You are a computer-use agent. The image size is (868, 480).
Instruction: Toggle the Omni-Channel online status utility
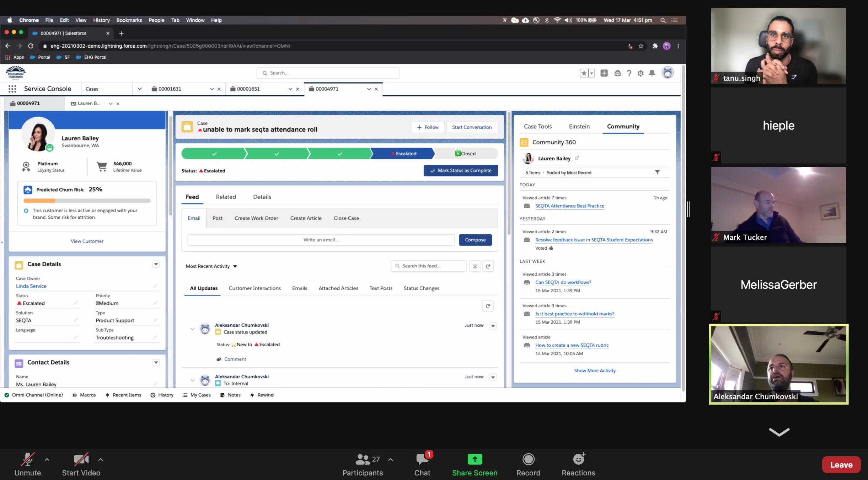(x=34, y=395)
